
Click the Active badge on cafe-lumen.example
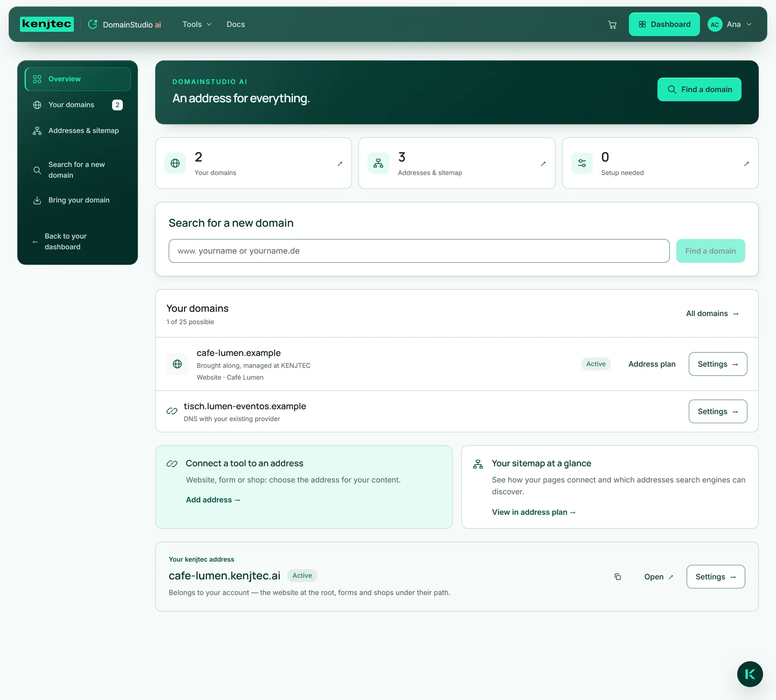point(596,364)
